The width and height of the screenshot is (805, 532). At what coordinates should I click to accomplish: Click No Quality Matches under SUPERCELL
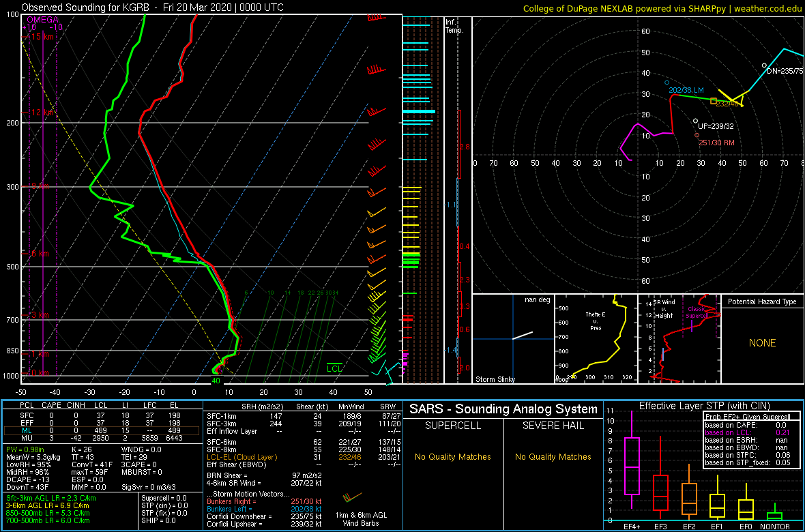(x=452, y=457)
